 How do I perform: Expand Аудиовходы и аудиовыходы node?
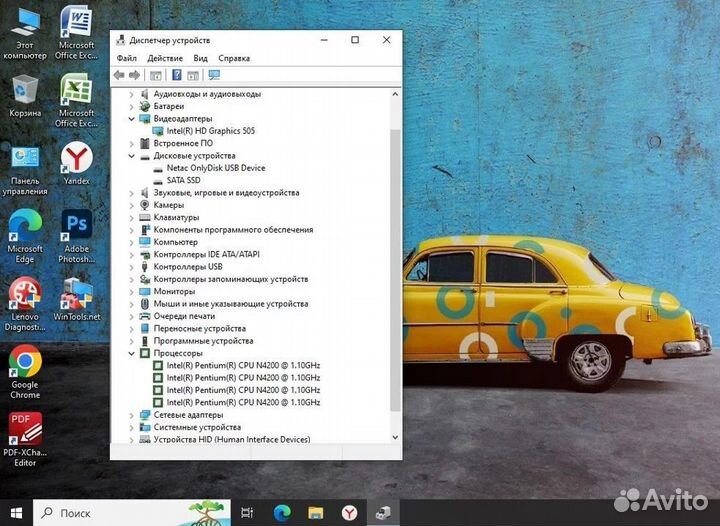tap(131, 94)
